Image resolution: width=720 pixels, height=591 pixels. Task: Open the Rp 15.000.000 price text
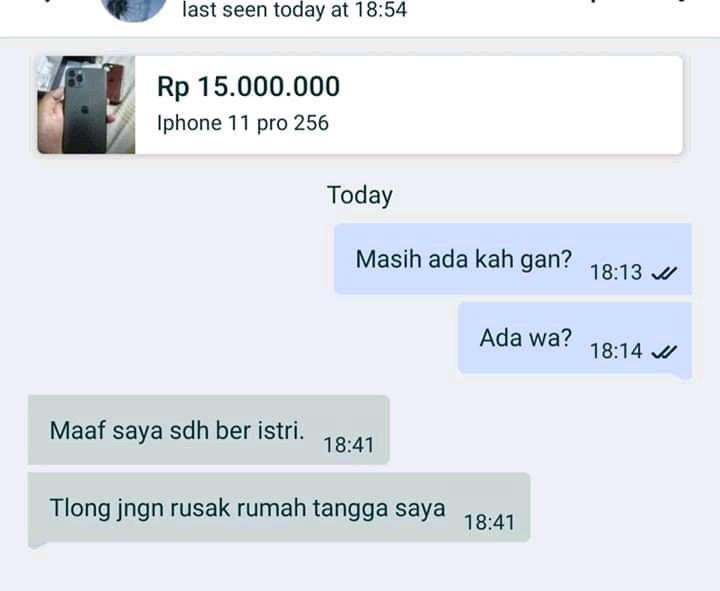click(248, 87)
